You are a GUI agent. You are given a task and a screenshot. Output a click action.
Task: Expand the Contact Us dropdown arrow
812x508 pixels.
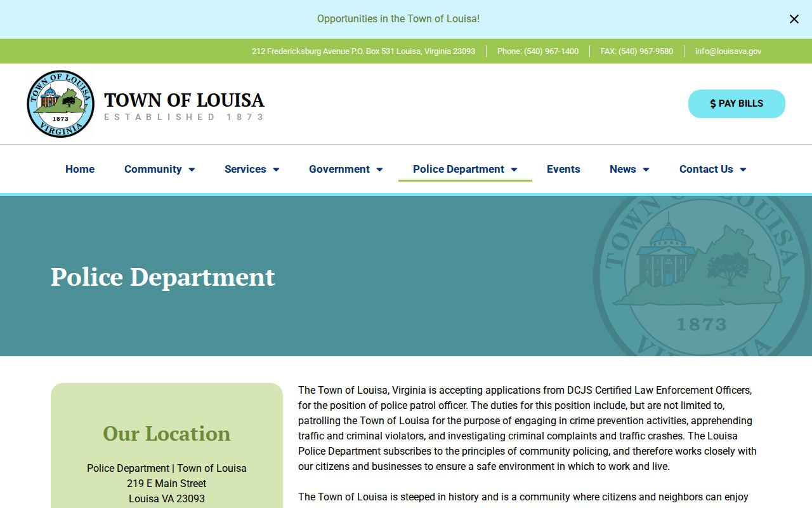click(743, 170)
